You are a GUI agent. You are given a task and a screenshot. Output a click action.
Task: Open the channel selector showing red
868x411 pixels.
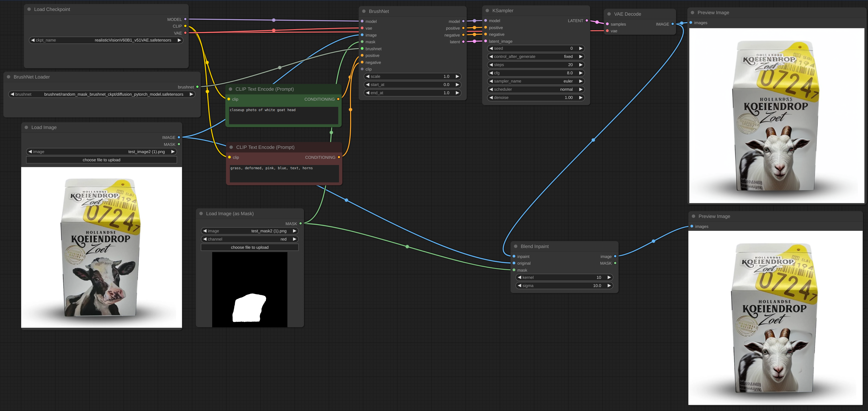(249, 239)
